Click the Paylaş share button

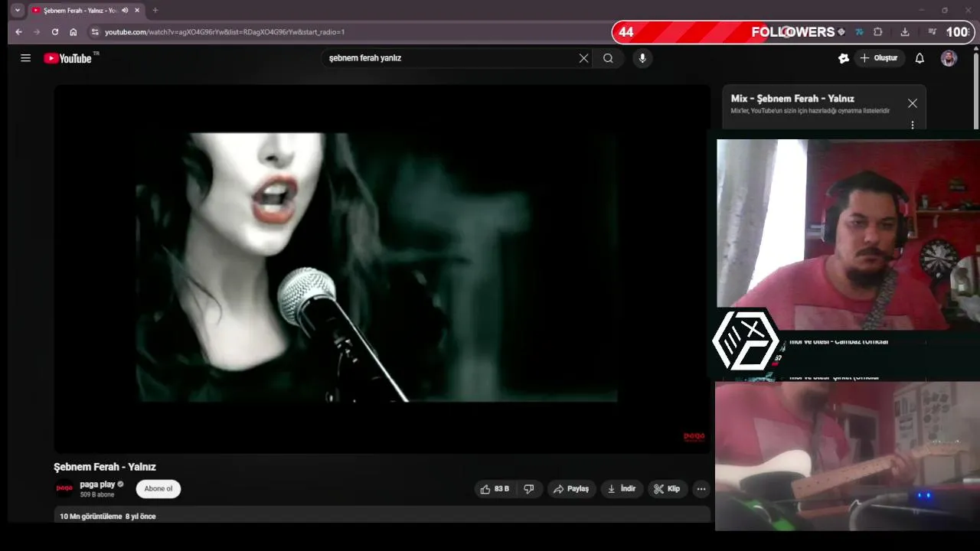coord(572,489)
